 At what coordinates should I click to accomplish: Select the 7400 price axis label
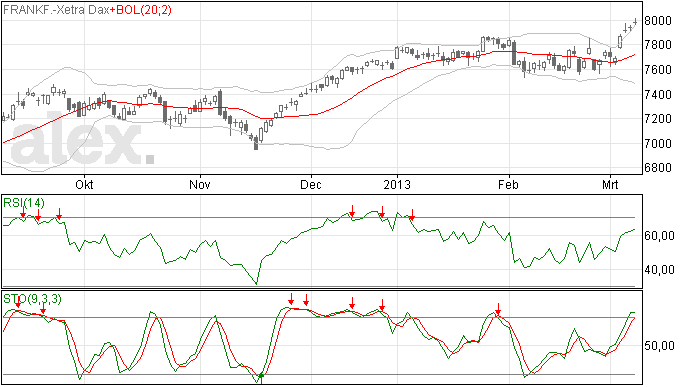[658, 94]
